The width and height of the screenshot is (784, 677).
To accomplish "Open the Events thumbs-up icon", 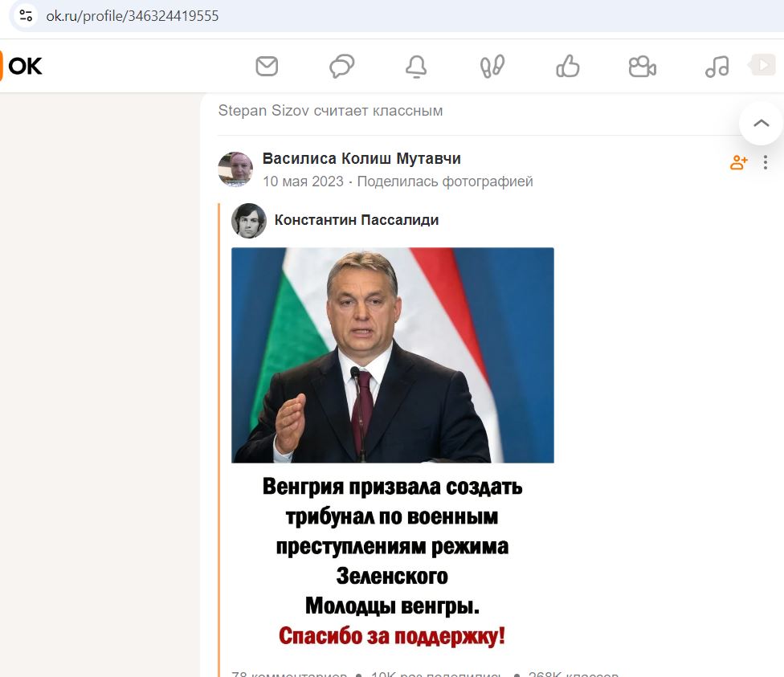I will pyautogui.click(x=567, y=66).
